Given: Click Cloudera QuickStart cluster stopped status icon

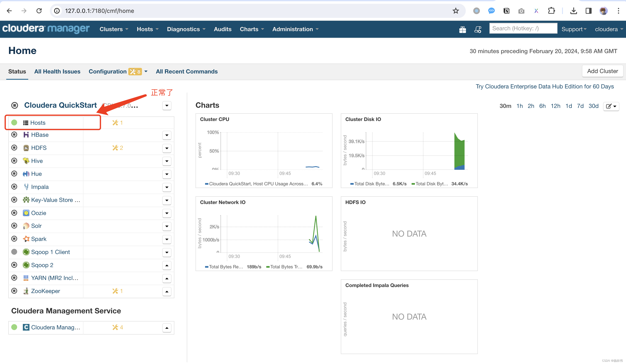Looking at the screenshot, I should pos(15,105).
